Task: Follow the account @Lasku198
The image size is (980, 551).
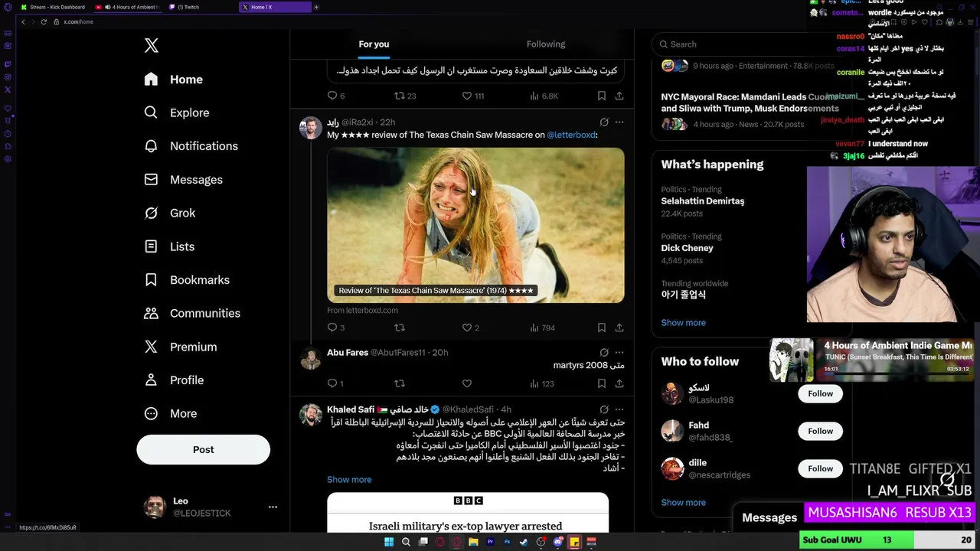Action: click(x=820, y=393)
